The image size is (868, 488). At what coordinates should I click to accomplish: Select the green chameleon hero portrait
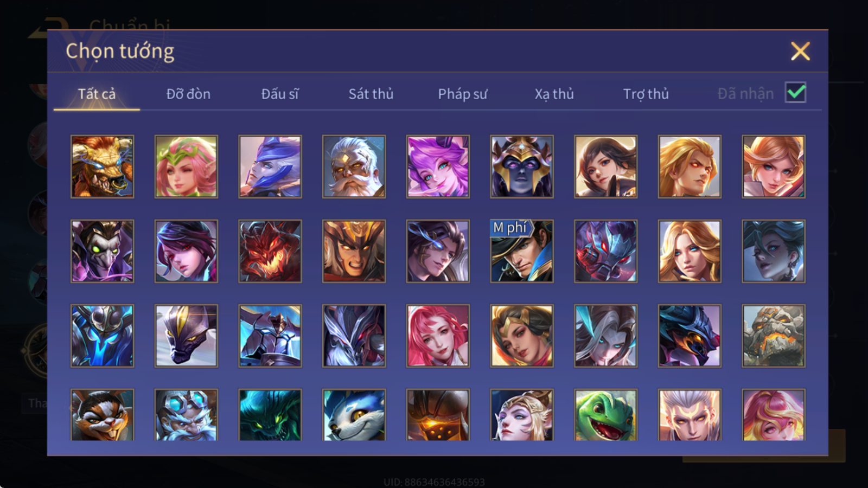(x=605, y=415)
